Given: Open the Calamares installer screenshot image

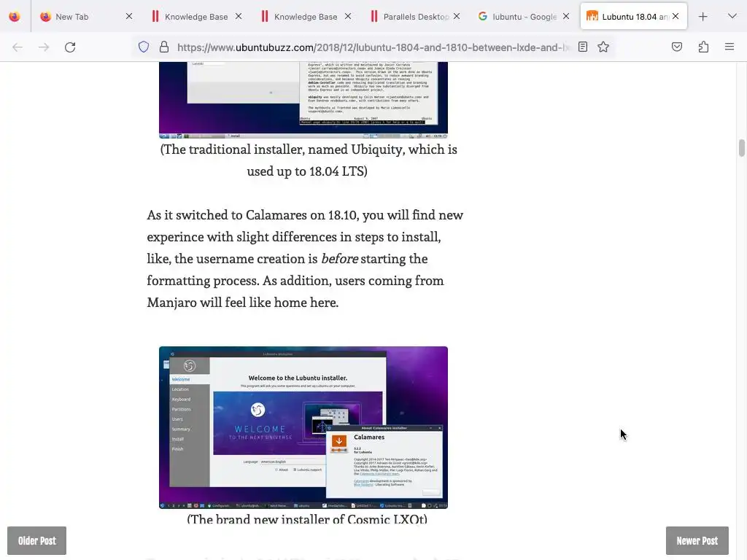Looking at the screenshot, I should 303,427.
